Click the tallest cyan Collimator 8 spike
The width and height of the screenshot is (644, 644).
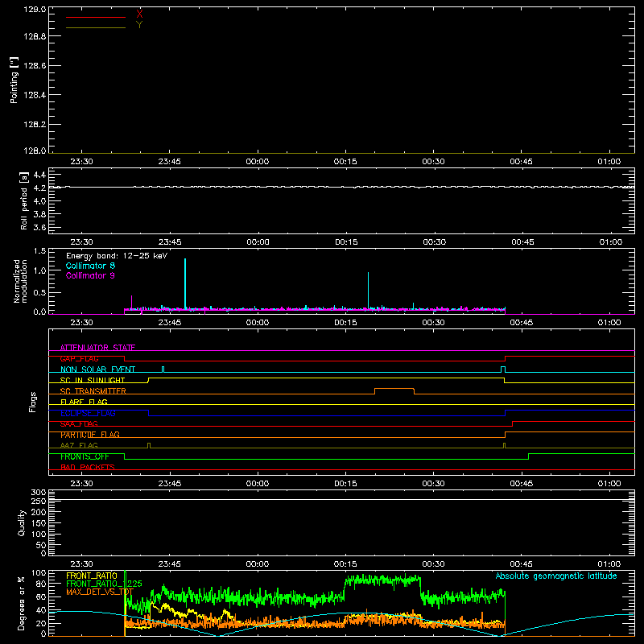coord(185,283)
